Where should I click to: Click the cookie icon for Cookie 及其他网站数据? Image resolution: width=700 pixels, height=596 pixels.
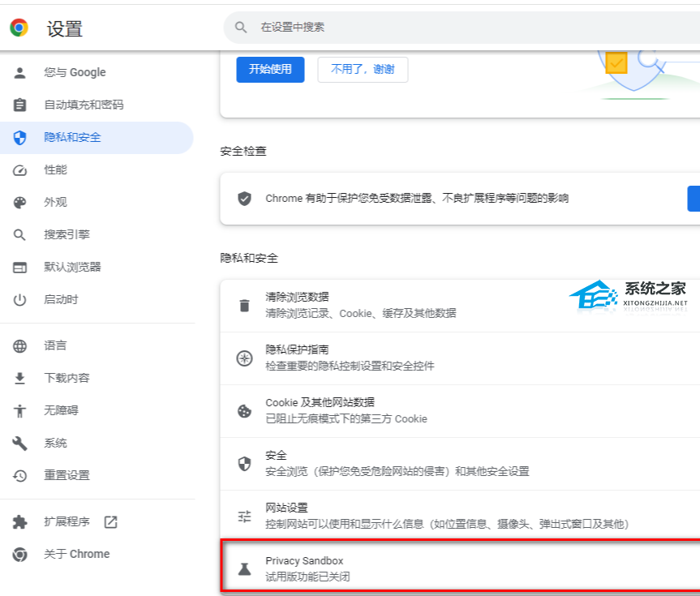pyautogui.click(x=244, y=411)
